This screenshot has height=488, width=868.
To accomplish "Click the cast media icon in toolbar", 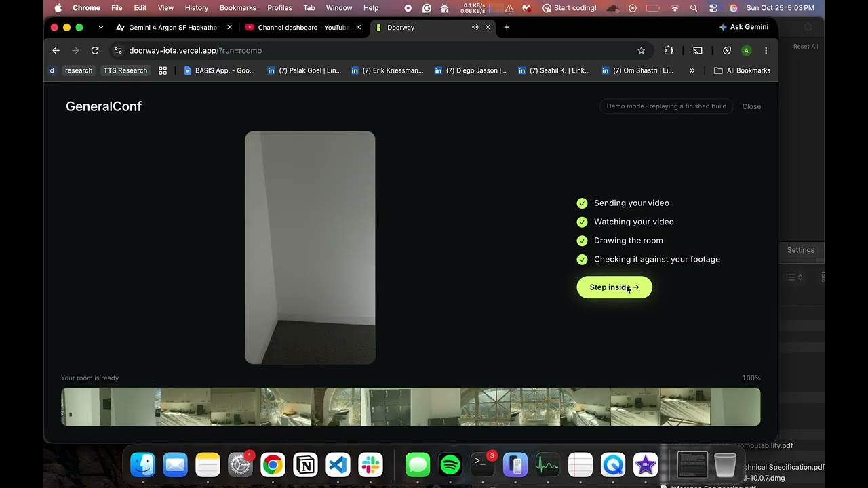I will (x=697, y=50).
